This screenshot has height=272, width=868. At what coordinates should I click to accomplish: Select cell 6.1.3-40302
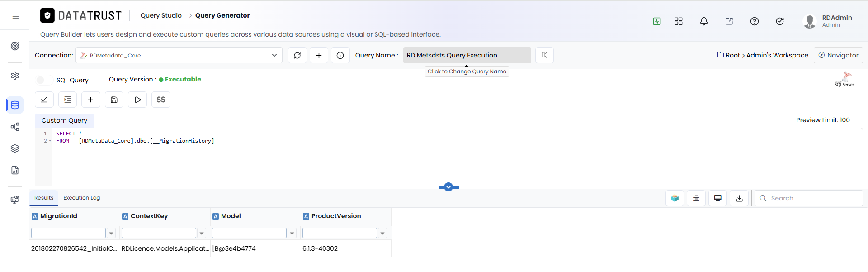pyautogui.click(x=346, y=248)
